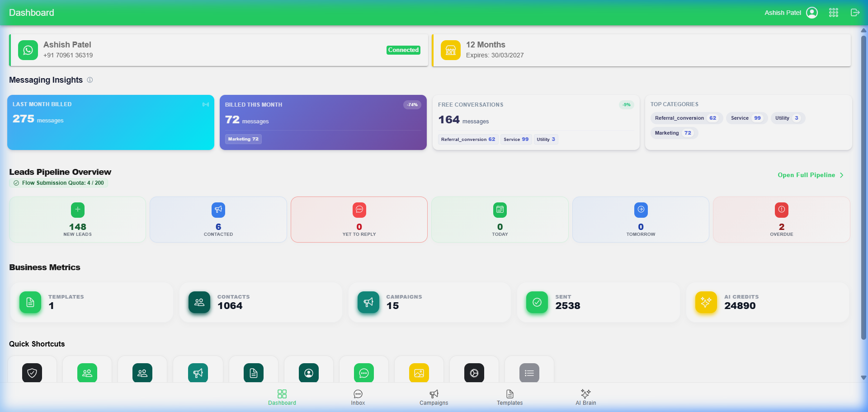Click the 'Expires: 30/03/2027' text
This screenshot has width=868, height=412.
pos(495,55)
